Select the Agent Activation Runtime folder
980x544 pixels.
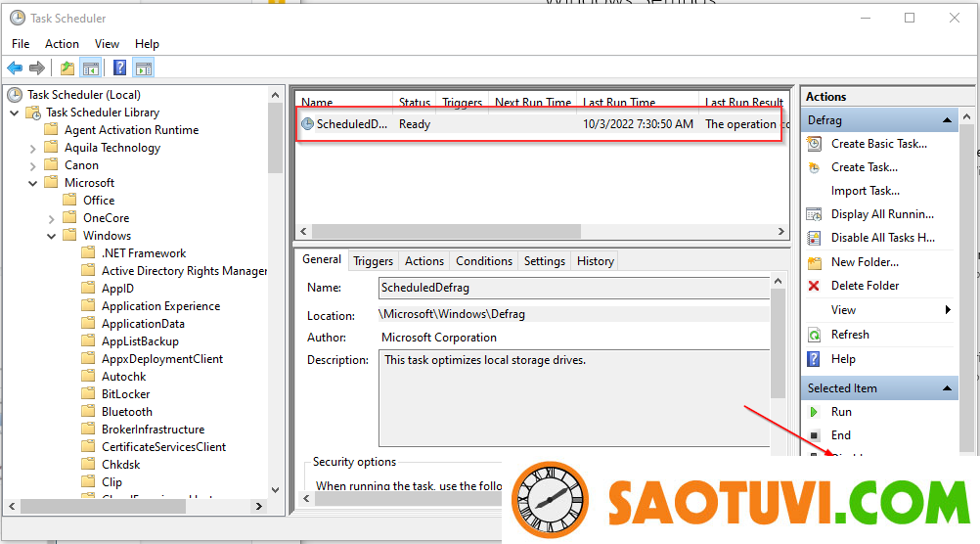coord(131,130)
